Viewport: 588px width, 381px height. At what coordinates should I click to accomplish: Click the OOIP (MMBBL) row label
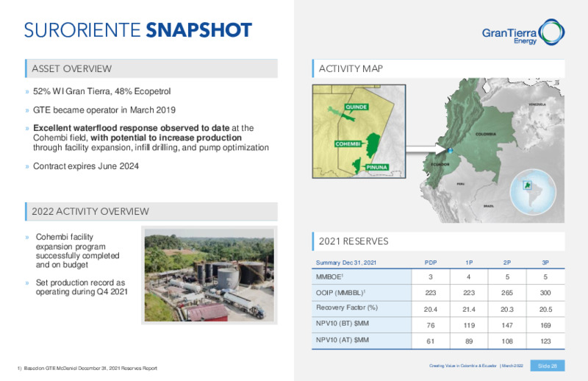point(340,293)
